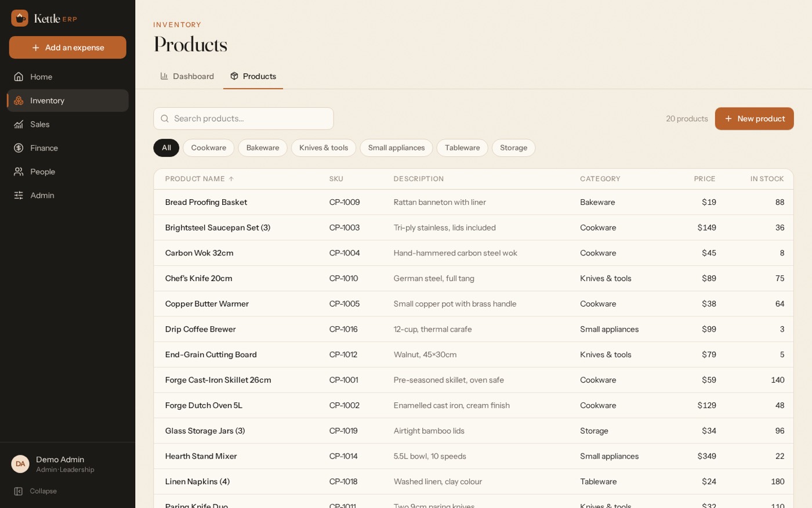Screen dimensions: 812x508
Task: Click the Sales chart icon in sidebar
Action: coord(19,124)
